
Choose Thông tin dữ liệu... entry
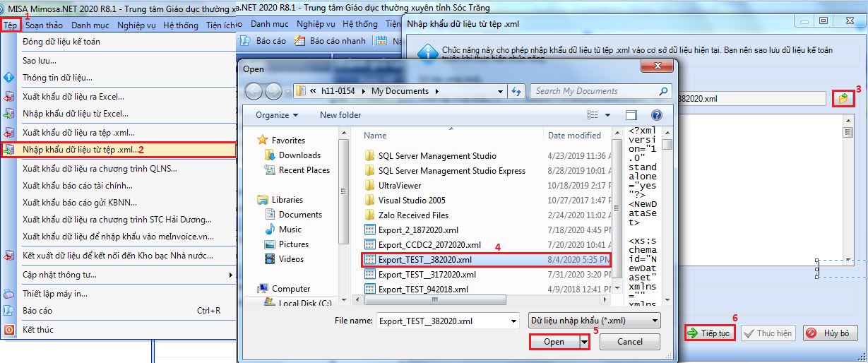[x=118, y=78]
